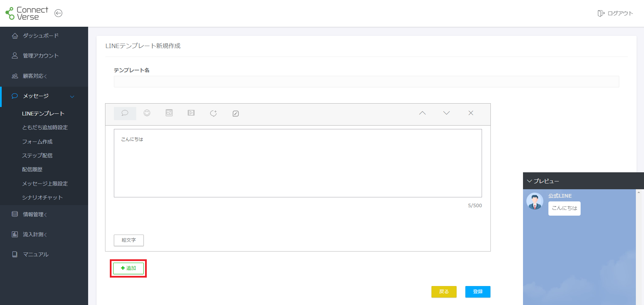Select ステップ配信 submenu item
Image resolution: width=644 pixels, height=305 pixels.
(x=37, y=155)
